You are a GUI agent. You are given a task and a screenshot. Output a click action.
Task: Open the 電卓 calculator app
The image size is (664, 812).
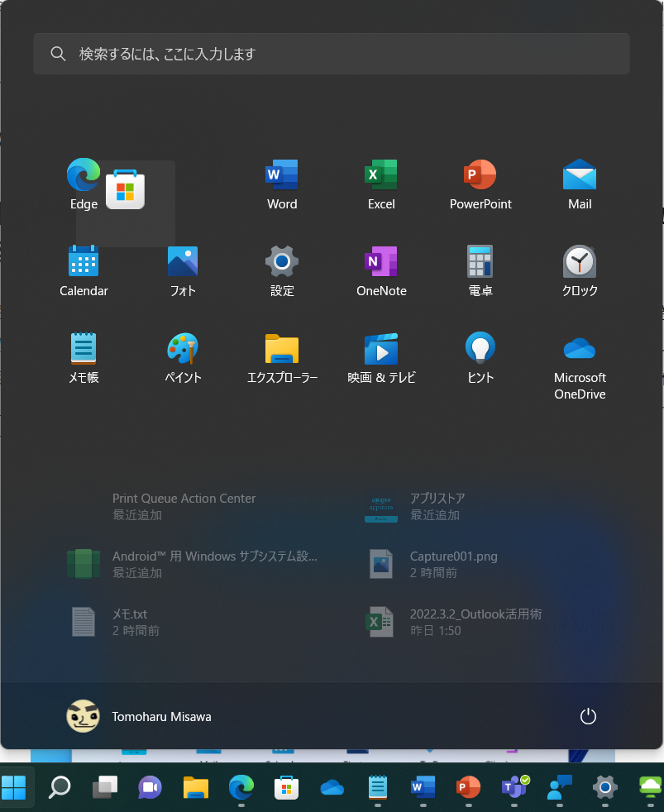(480, 271)
